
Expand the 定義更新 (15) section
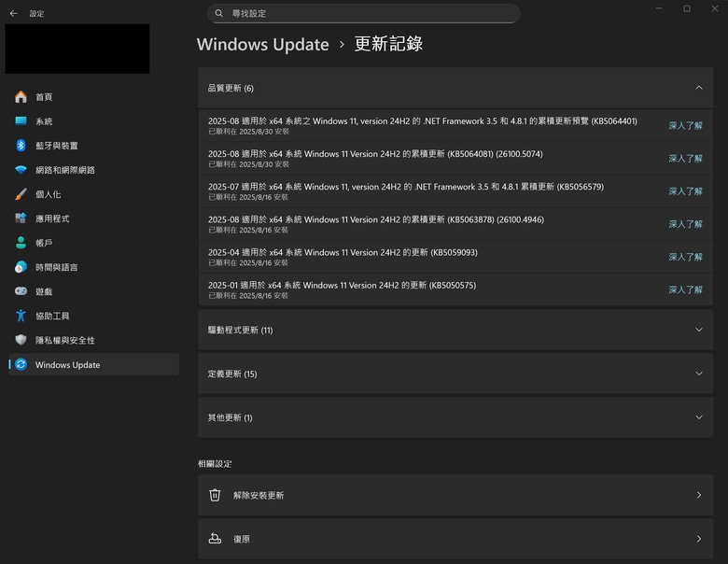(x=455, y=374)
